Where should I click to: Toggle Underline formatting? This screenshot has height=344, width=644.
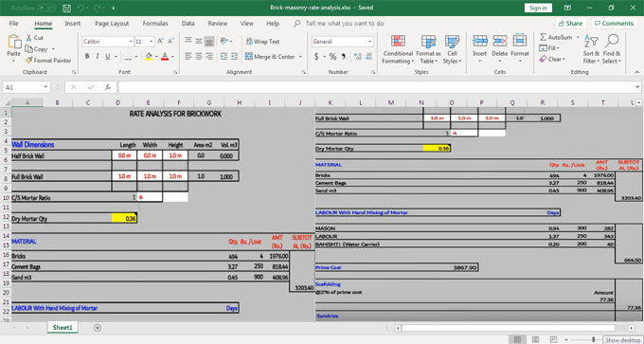pyautogui.click(x=108, y=56)
